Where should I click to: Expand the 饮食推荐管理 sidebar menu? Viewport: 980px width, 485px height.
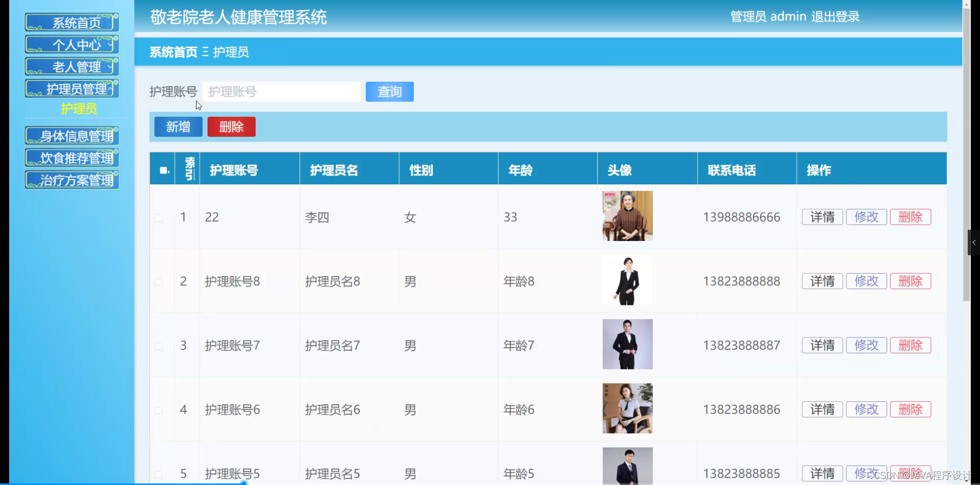click(72, 158)
